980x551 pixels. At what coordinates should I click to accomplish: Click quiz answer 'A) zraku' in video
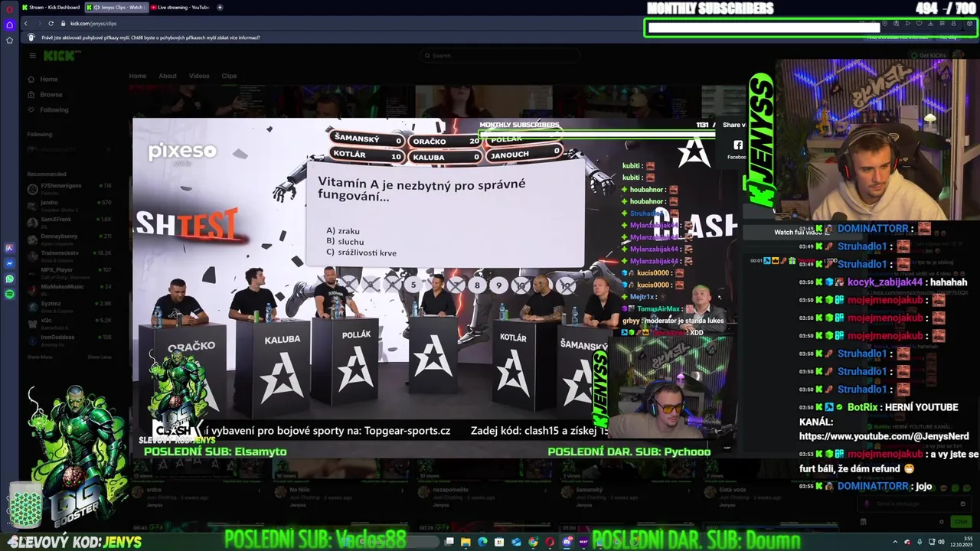[x=343, y=231]
